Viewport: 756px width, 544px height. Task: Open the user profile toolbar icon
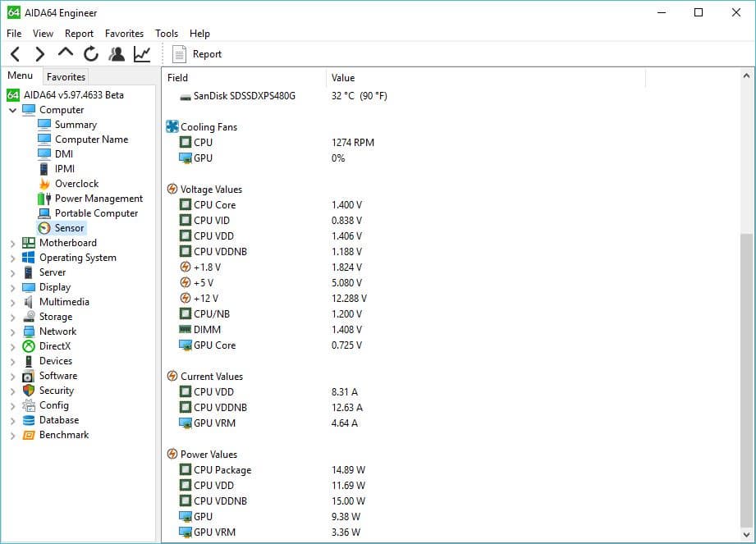(x=117, y=54)
